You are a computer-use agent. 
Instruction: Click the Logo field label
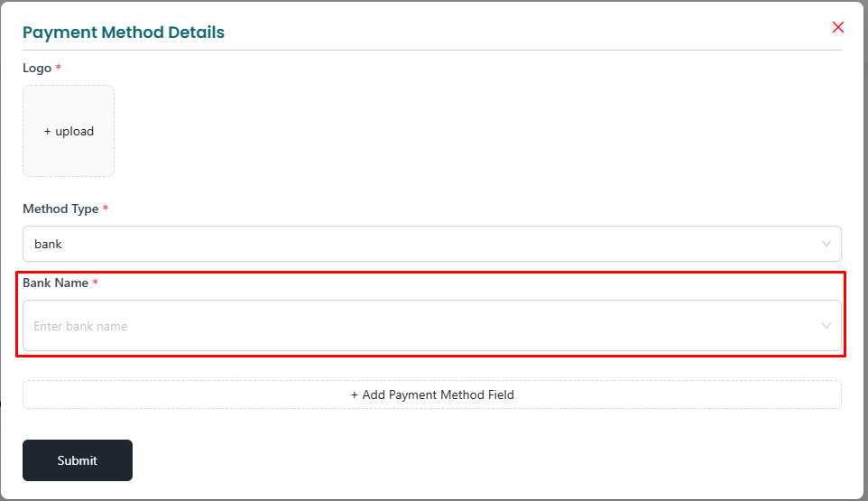point(37,68)
